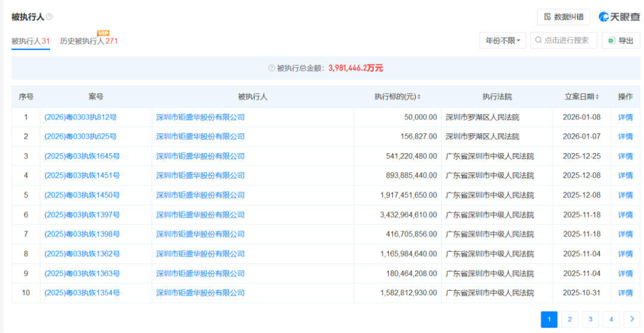Switch to 历史被执行人 271 tab

coord(89,41)
